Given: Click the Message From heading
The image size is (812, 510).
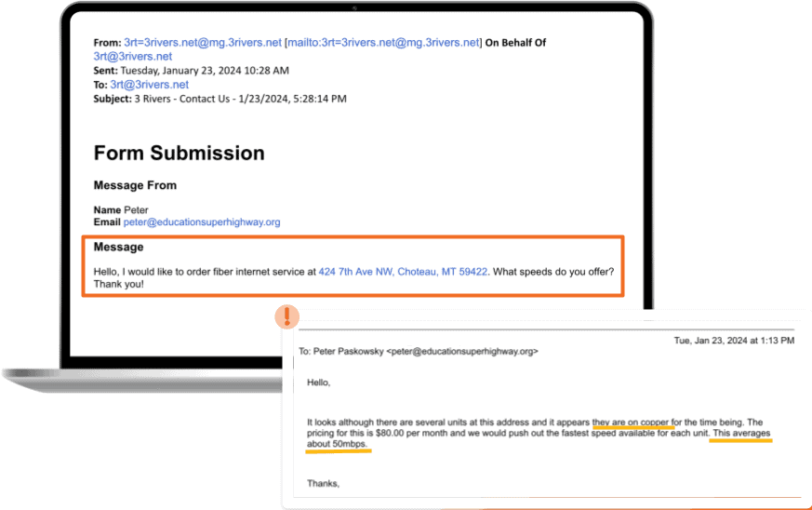Looking at the screenshot, I should (x=135, y=185).
